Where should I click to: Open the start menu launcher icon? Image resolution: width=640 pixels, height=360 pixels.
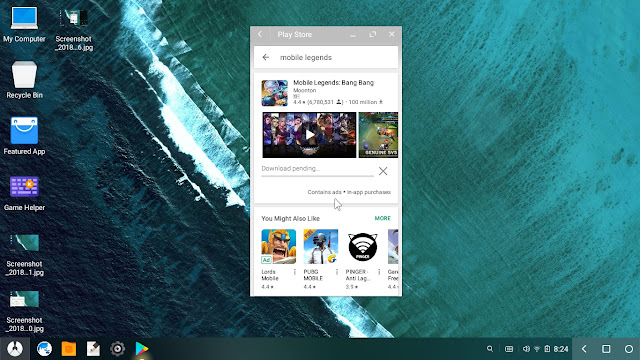pyautogui.click(x=15, y=349)
